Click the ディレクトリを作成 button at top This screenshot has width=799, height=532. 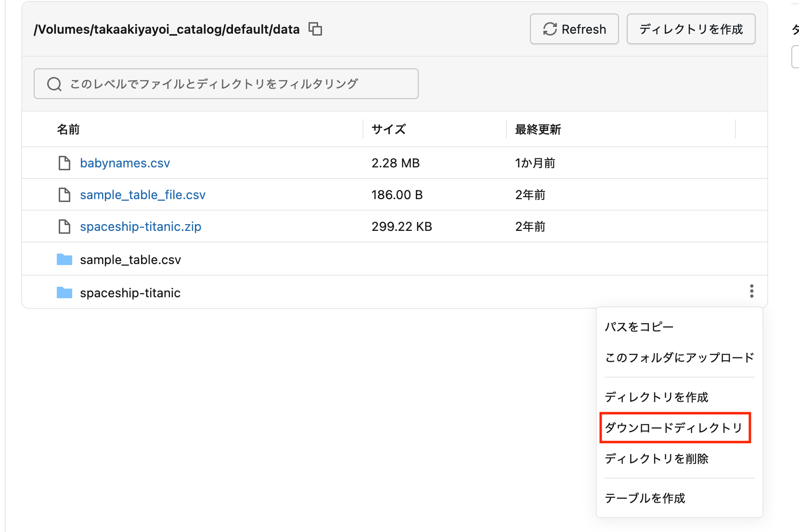(691, 29)
